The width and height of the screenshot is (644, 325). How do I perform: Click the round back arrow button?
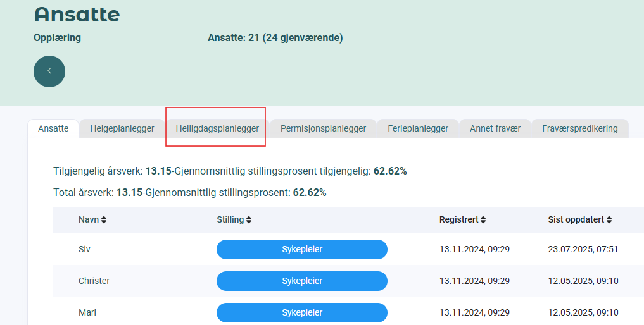pos(49,71)
